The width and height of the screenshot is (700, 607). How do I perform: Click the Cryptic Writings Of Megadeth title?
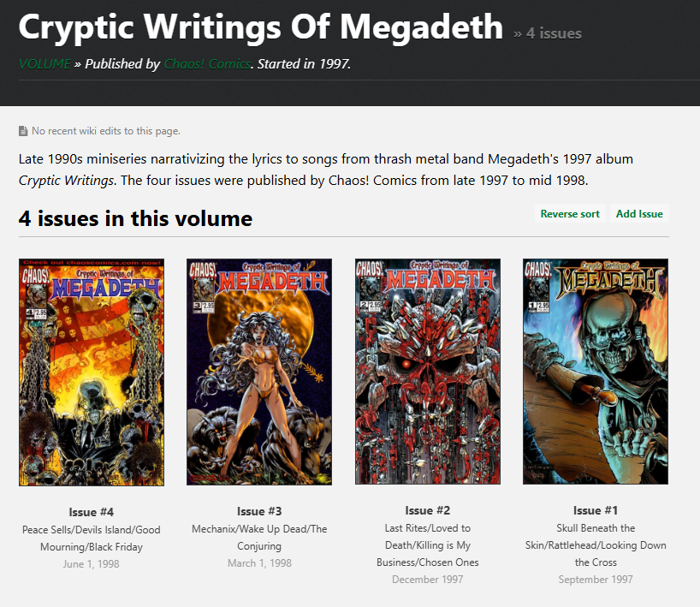pos(261,27)
